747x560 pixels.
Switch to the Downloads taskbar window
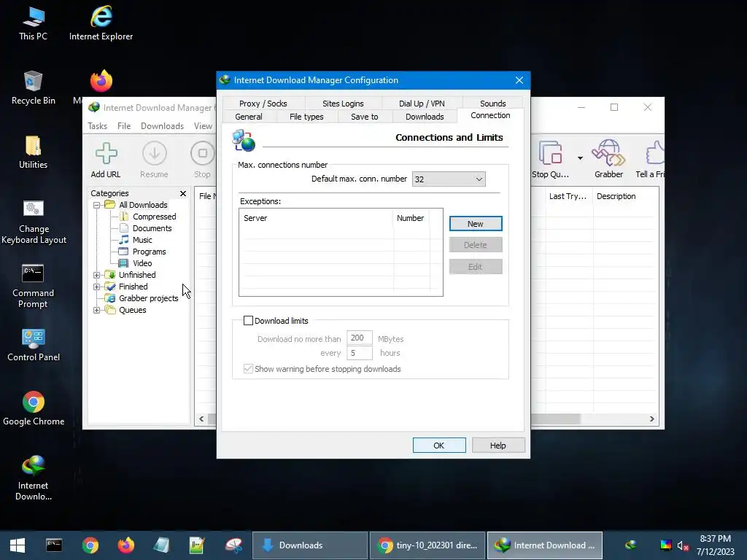(x=309, y=545)
